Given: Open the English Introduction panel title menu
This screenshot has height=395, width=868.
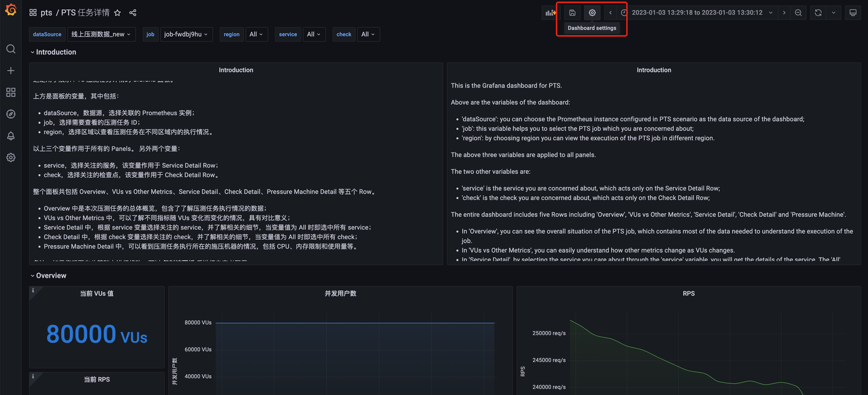Looking at the screenshot, I should click(x=654, y=70).
